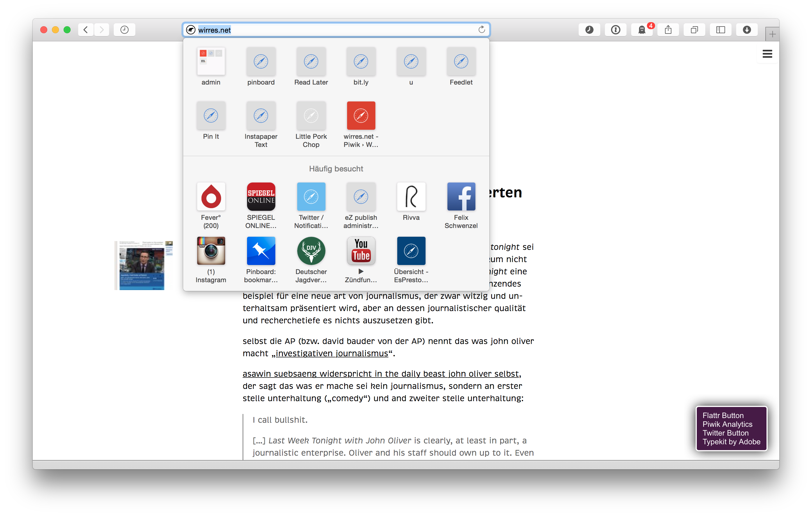Show all tabs overview button

pos(694,30)
